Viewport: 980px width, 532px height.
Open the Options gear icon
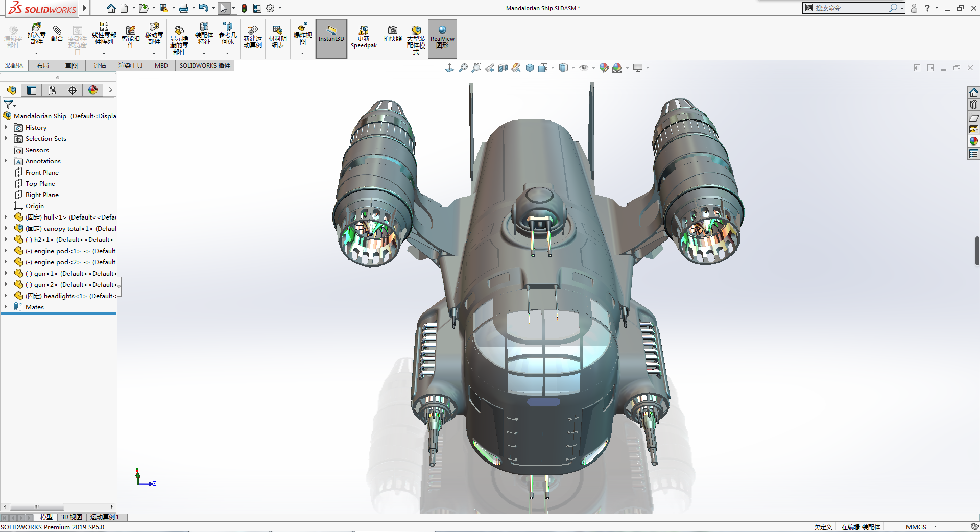point(270,8)
